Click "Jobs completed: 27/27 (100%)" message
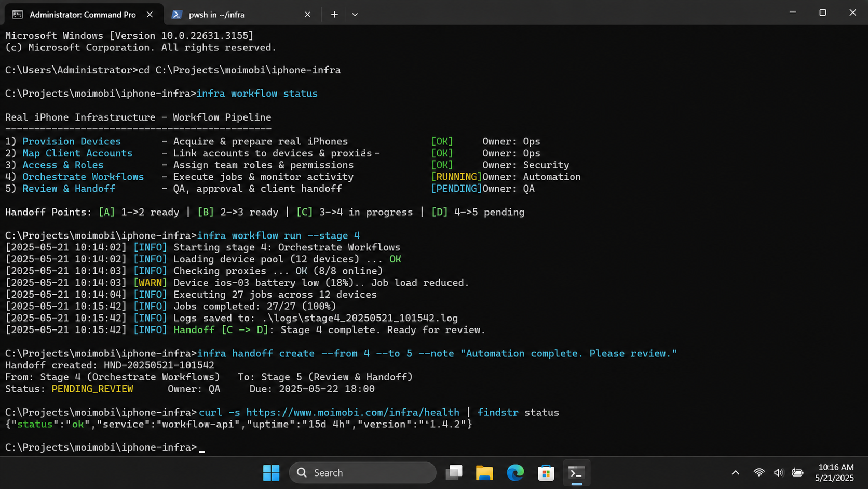This screenshot has height=489, width=868. [254, 307]
